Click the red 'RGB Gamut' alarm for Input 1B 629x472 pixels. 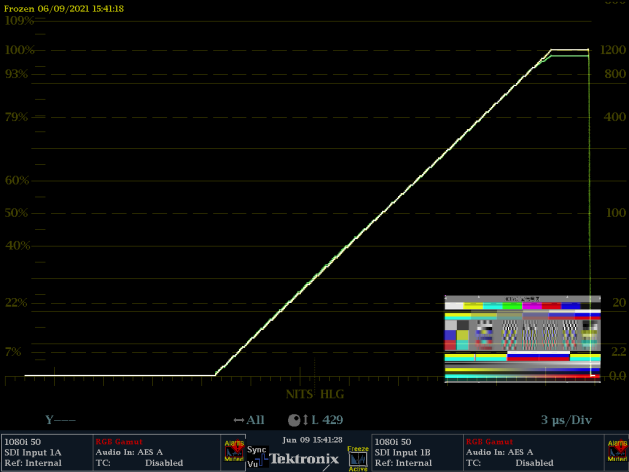click(x=489, y=442)
